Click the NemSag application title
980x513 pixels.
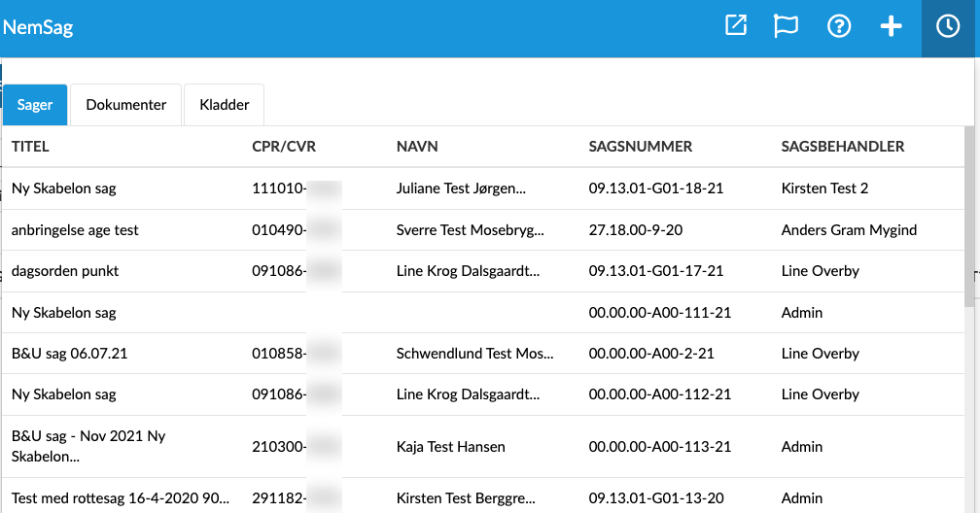39,27
